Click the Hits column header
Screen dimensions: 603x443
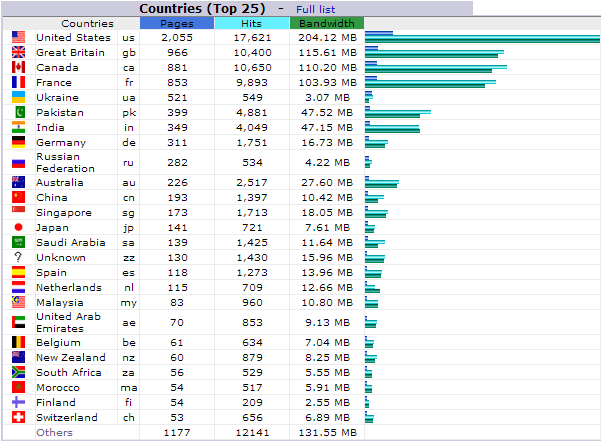coord(252,23)
